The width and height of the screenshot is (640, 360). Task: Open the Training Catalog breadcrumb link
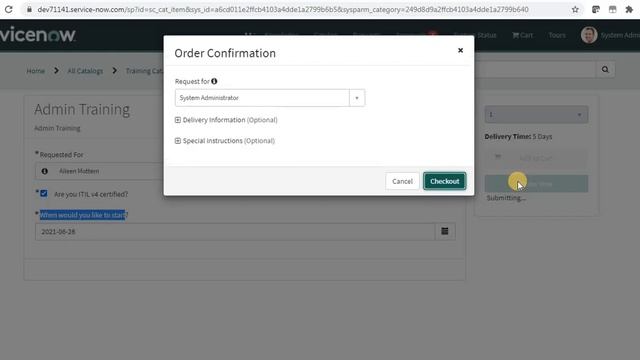click(144, 71)
